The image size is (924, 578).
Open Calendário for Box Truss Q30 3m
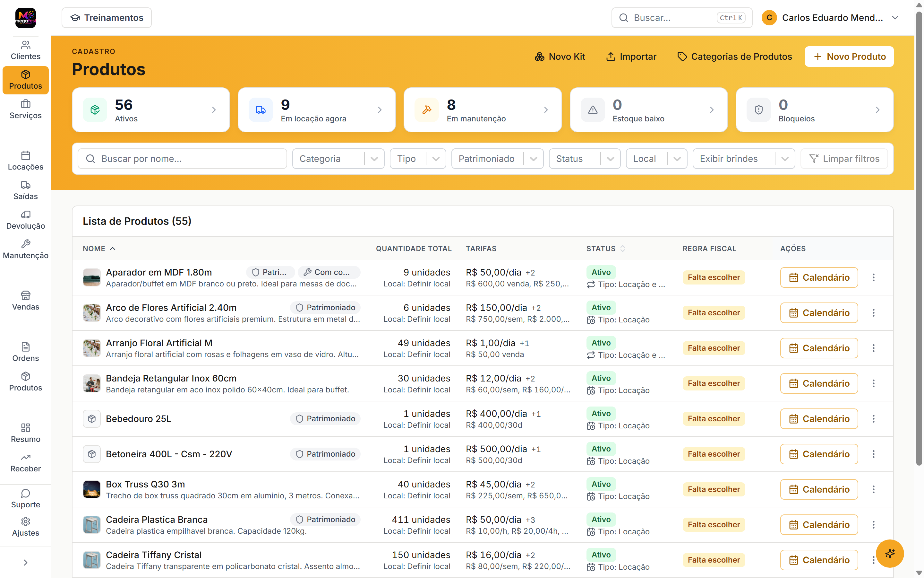[819, 489]
